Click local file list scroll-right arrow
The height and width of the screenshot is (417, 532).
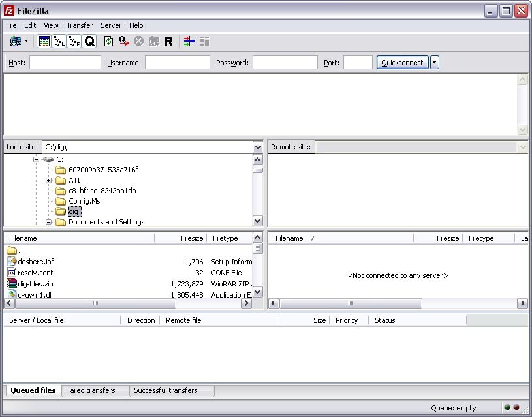246,303
